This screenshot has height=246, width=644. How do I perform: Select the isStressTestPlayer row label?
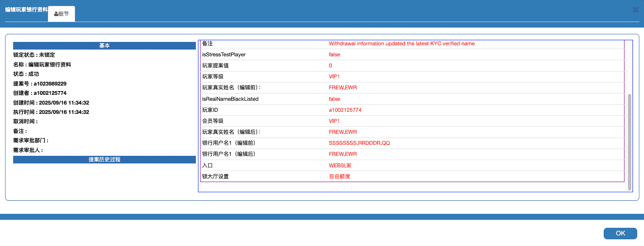[x=224, y=55]
